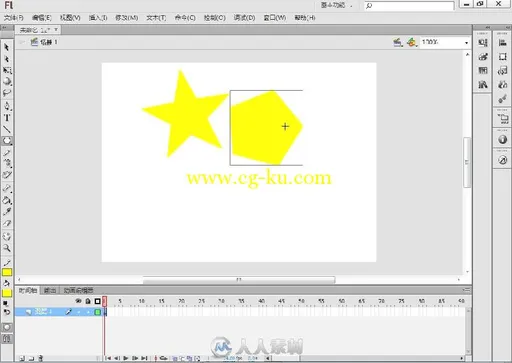Image resolution: width=512 pixels, height=363 pixels.
Task: Go to first frame in timeline controls
Action: [x=108, y=358]
